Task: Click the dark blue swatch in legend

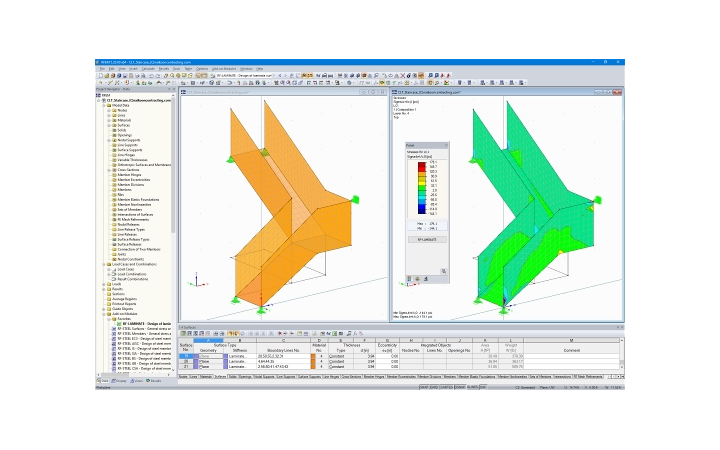Action: [422, 212]
